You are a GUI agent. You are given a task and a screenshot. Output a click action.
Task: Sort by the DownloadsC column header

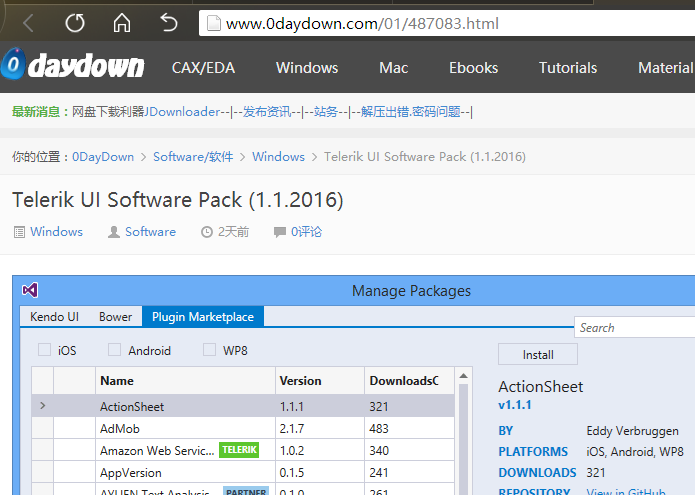coord(410,381)
